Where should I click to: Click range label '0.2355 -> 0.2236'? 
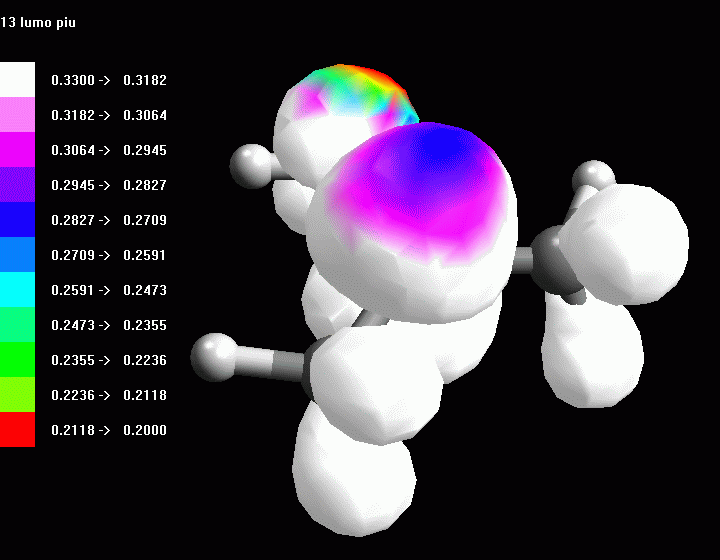pos(109,360)
